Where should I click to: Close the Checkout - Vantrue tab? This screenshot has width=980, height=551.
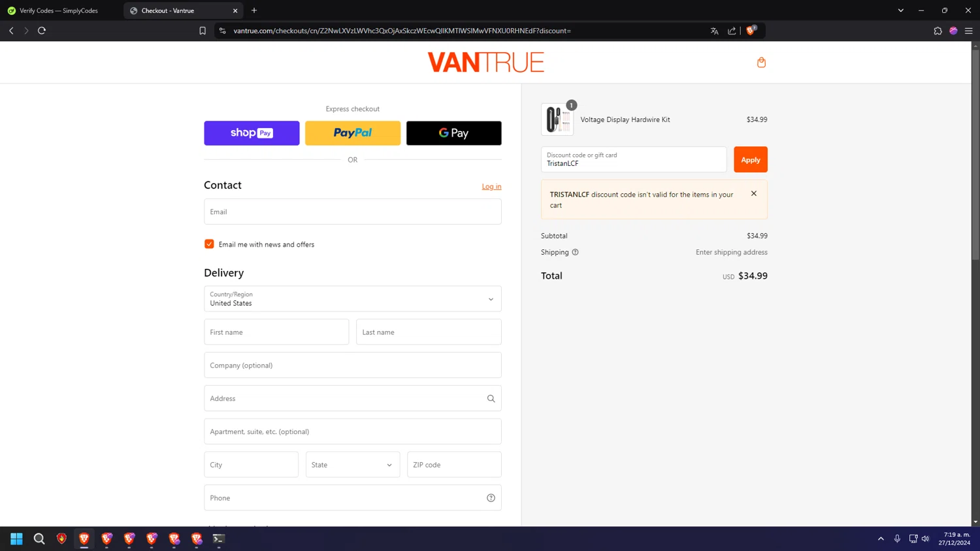point(235,10)
